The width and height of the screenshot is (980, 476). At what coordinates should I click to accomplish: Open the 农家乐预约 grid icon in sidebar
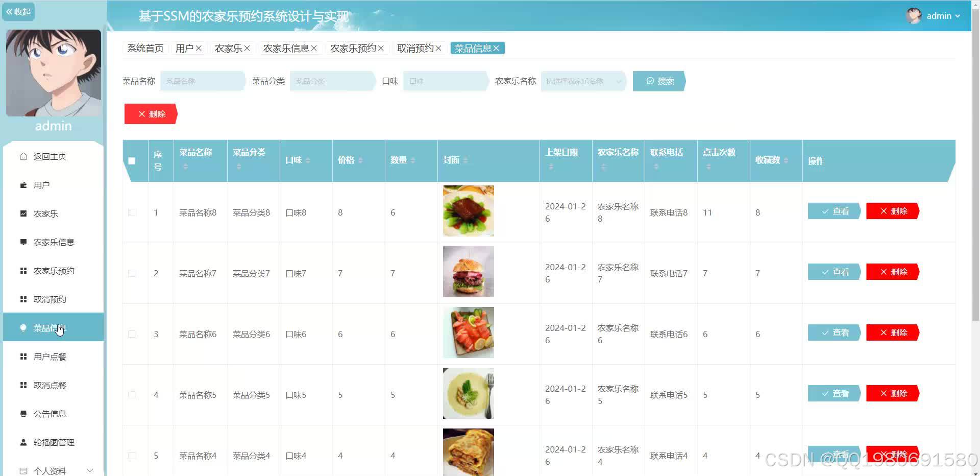click(23, 271)
